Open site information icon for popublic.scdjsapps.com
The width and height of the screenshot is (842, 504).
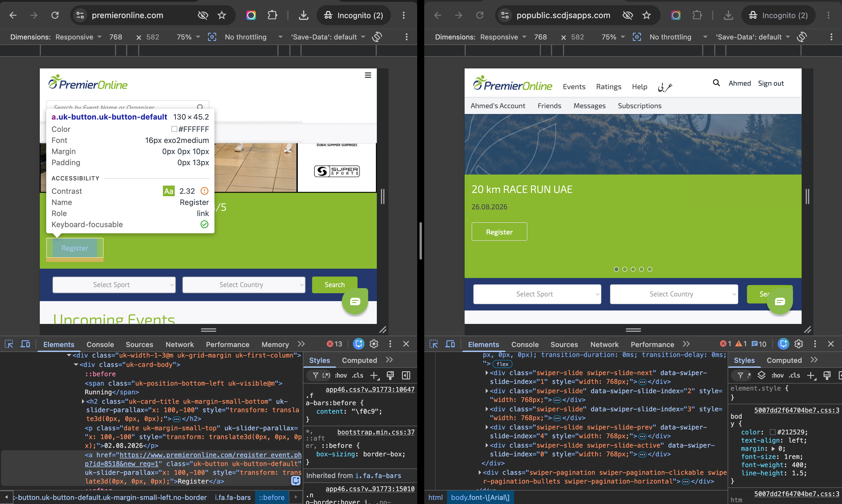click(x=505, y=15)
